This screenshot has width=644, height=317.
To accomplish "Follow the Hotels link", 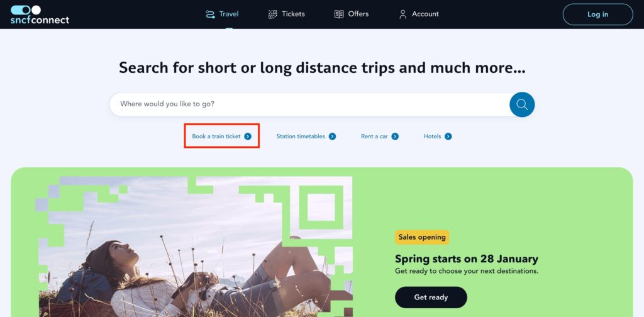I will [432, 136].
